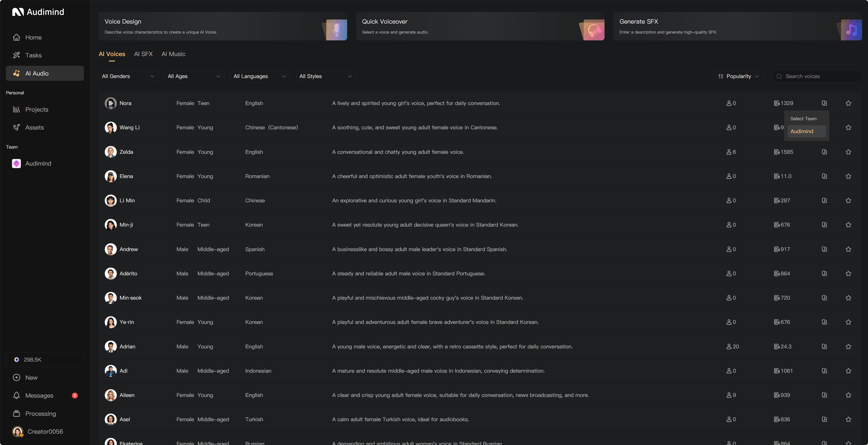This screenshot has height=445, width=868.
Task: Click New in the sidebar
Action: pyautogui.click(x=45, y=378)
